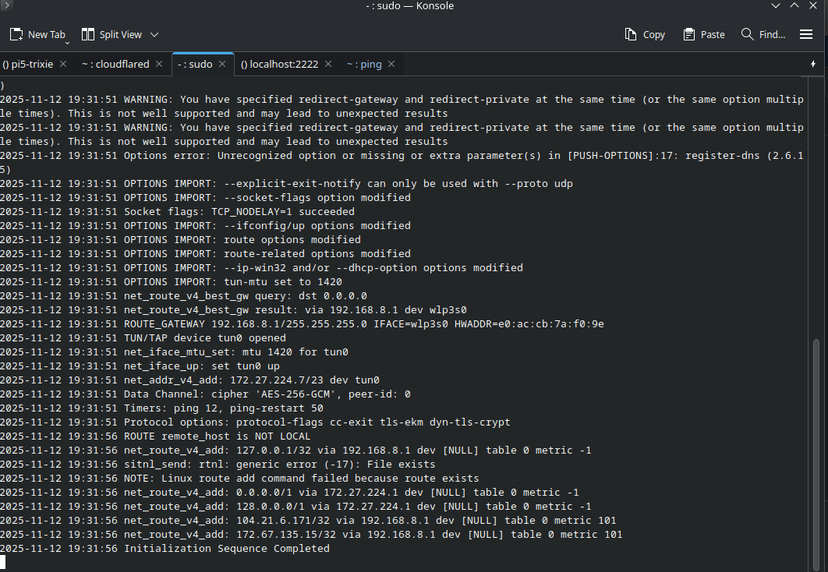Click the New Tab button
Screen dimensions: 828x572
click(37, 34)
